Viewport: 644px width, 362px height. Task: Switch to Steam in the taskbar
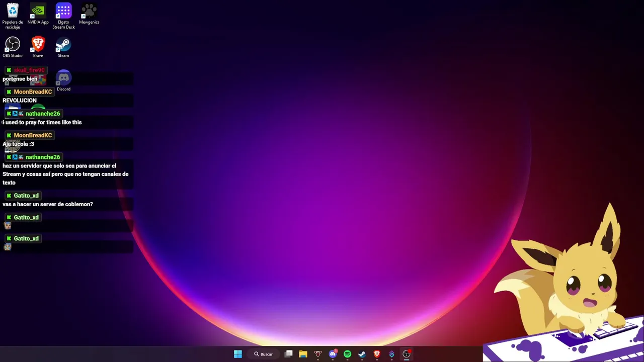point(362,354)
